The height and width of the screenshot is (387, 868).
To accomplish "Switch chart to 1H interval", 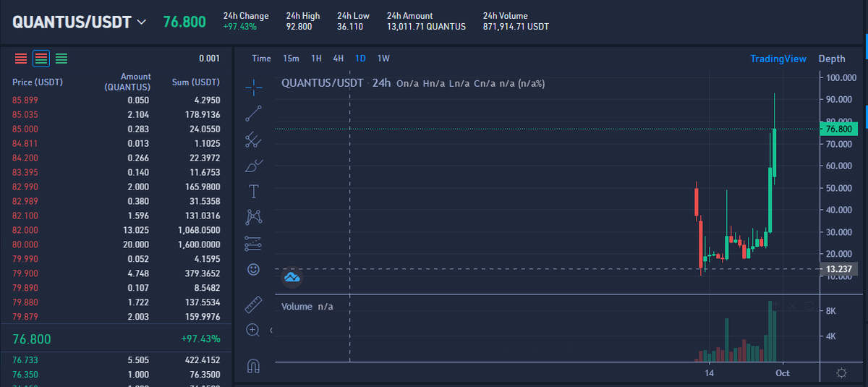I will click(316, 59).
